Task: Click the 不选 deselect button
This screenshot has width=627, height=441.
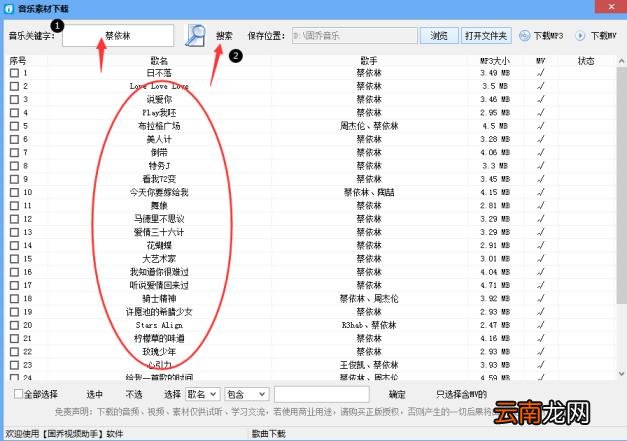Action: [134, 394]
